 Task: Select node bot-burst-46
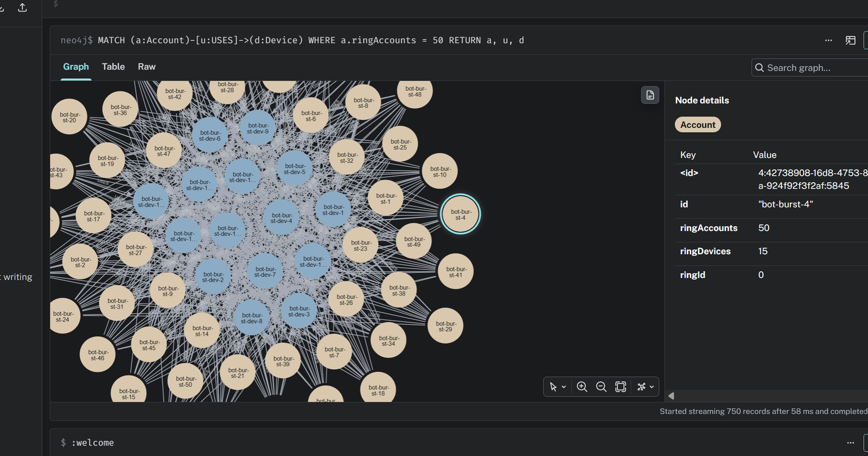click(x=98, y=355)
